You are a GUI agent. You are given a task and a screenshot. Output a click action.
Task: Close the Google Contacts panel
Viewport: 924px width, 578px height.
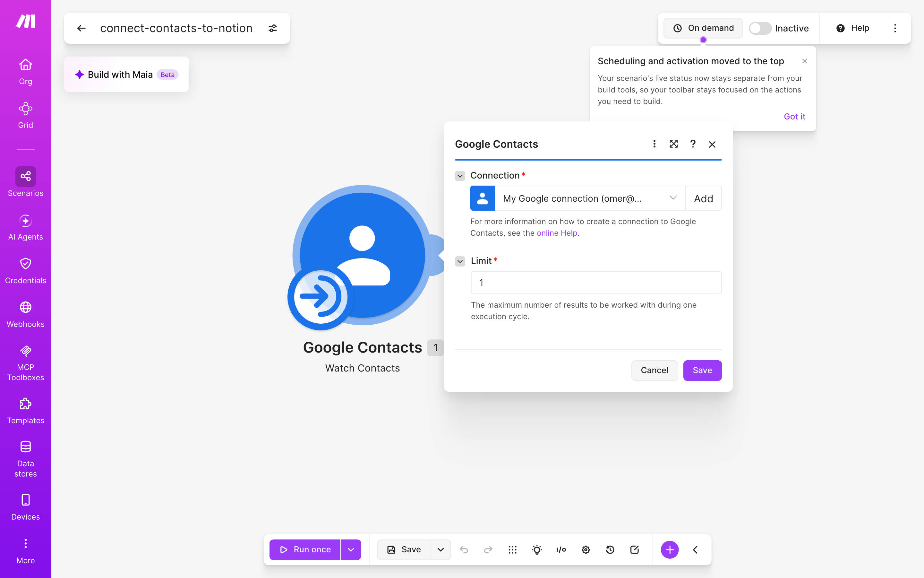tap(712, 144)
